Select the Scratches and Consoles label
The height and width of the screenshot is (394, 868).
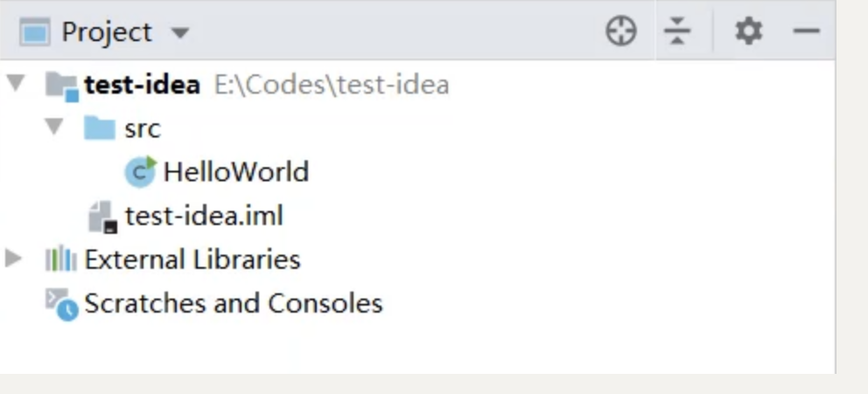pos(233,303)
